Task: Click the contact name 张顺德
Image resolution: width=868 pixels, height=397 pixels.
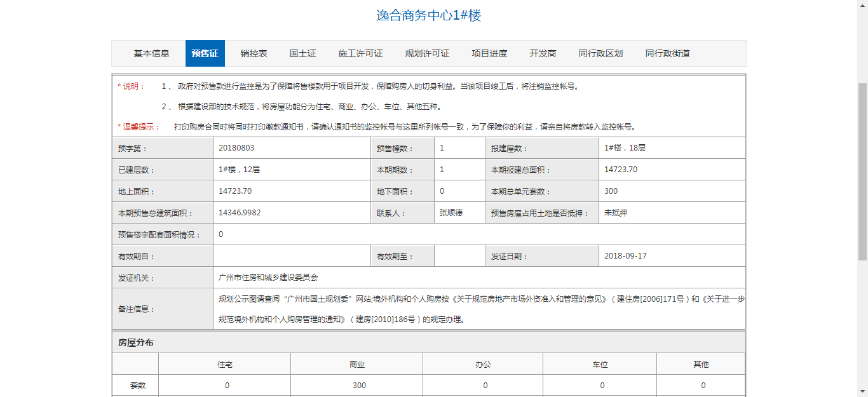Action: (x=451, y=213)
